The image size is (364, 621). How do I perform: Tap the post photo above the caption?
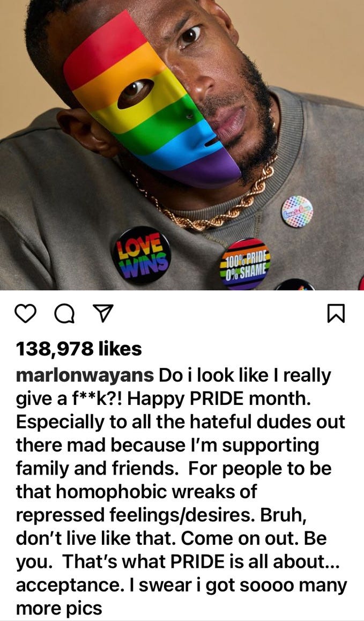182,145
